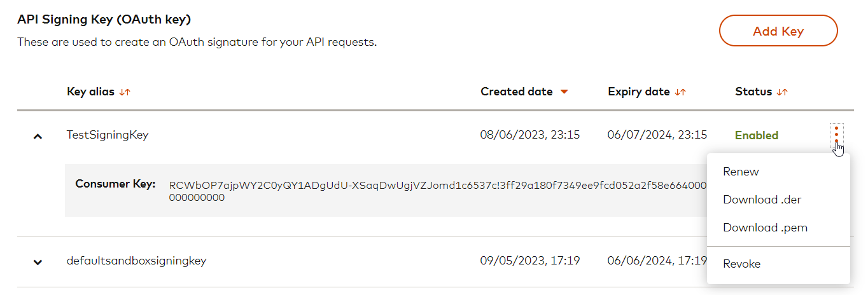This screenshot has height=295, width=868.
Task: Select Renew from the key menu
Action: (741, 172)
